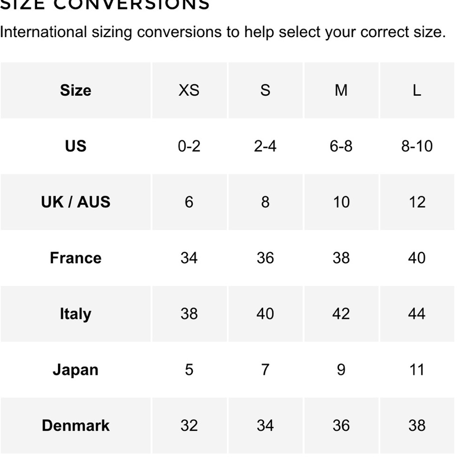
Task: Click the Japan row label
Action: [76, 369]
